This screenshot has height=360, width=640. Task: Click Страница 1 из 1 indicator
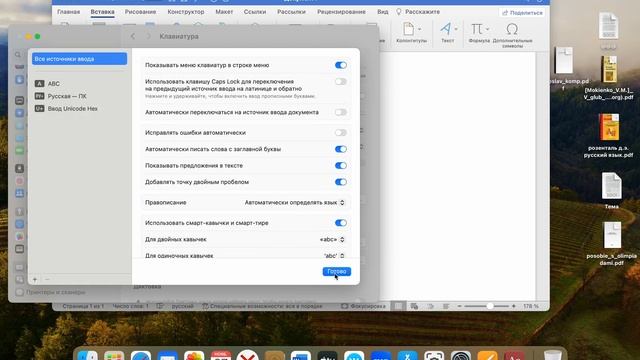pos(83,306)
